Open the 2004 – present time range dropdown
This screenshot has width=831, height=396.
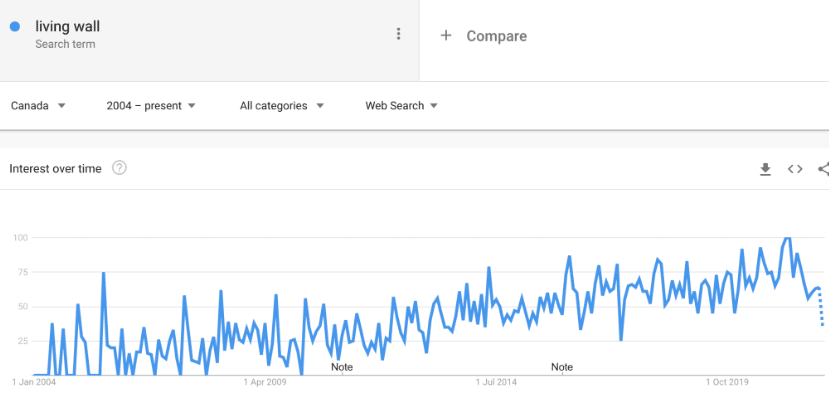[x=151, y=105]
